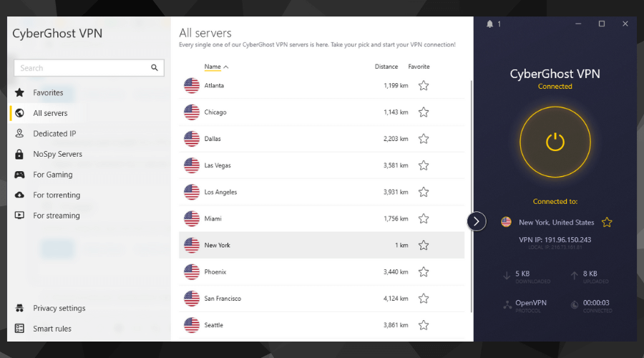Viewport: 644px width, 358px height.
Task: Click the Seattle US flag icon
Action: 192,325
